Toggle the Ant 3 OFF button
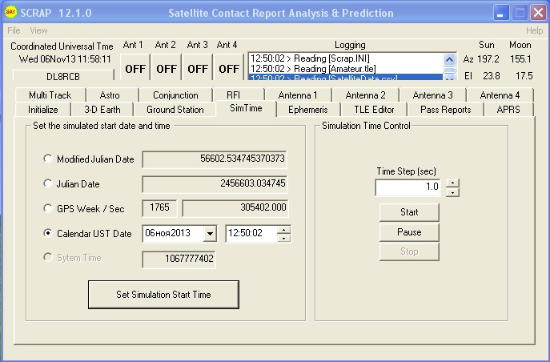 (197, 67)
